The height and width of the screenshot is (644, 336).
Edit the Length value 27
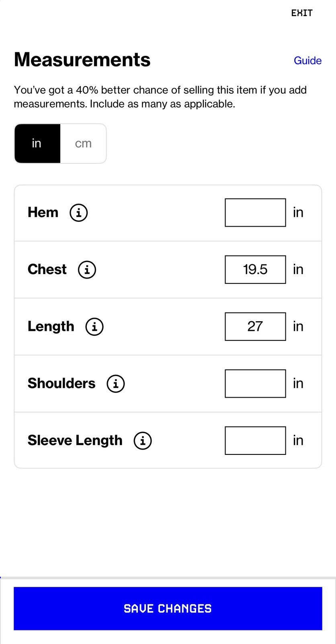click(255, 326)
